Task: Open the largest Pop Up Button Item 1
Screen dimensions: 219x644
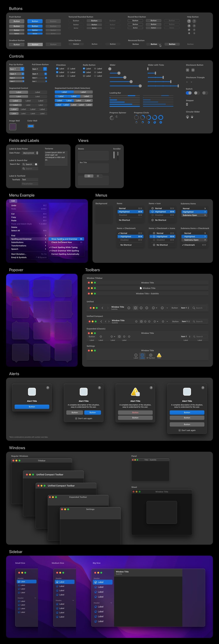Action: pyautogui.click(x=17, y=69)
